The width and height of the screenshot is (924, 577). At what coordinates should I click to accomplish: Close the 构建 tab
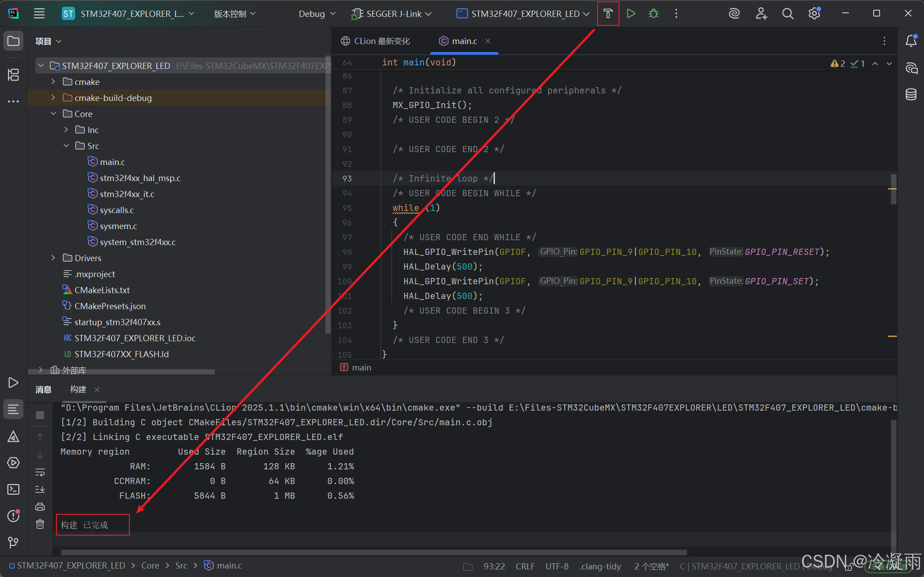click(97, 390)
